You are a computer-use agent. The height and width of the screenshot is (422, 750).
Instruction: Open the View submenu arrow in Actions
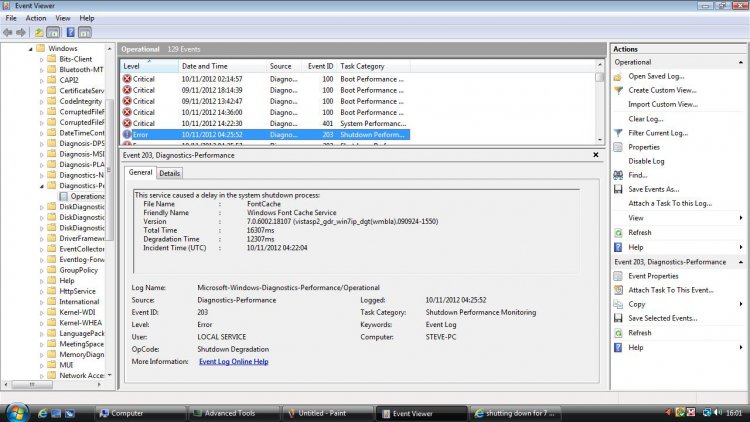point(740,218)
